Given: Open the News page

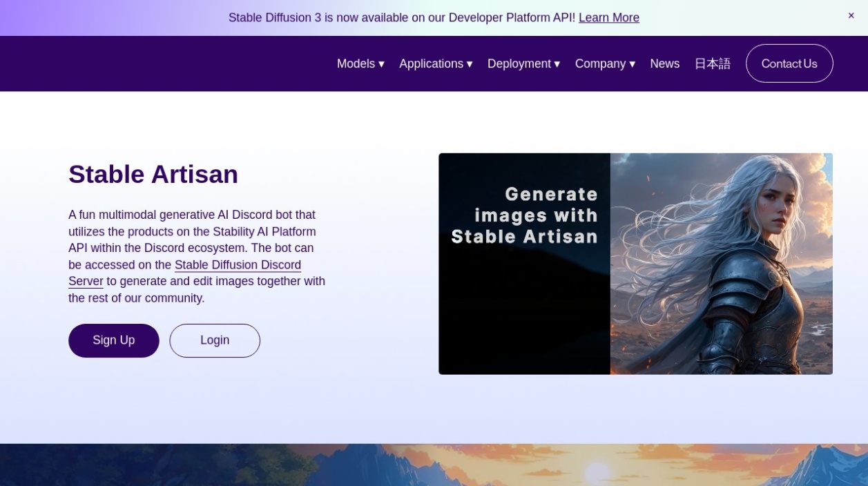Looking at the screenshot, I should point(664,64).
